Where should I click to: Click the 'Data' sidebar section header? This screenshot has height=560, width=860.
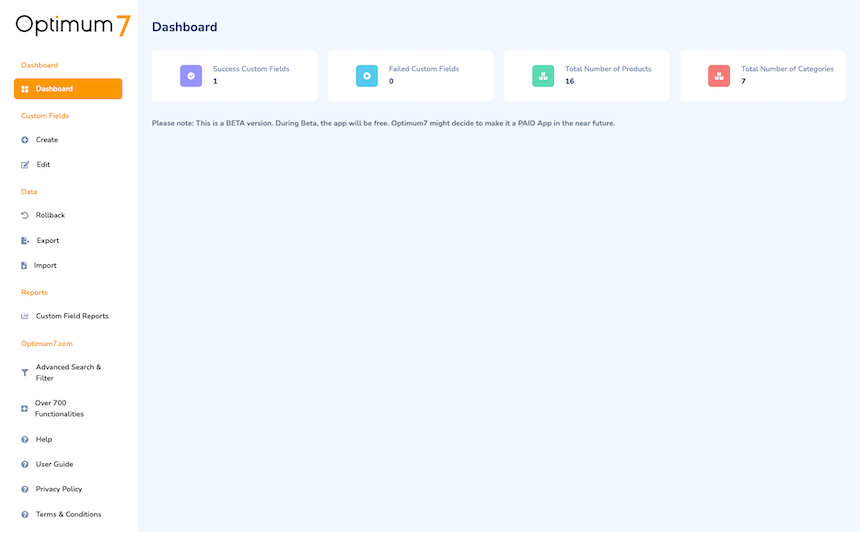point(29,192)
